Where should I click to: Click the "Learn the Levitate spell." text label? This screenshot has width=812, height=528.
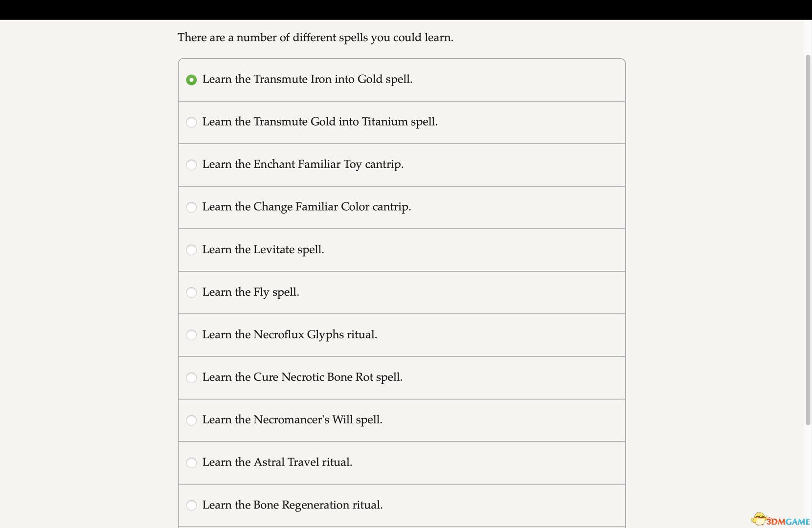[263, 249]
